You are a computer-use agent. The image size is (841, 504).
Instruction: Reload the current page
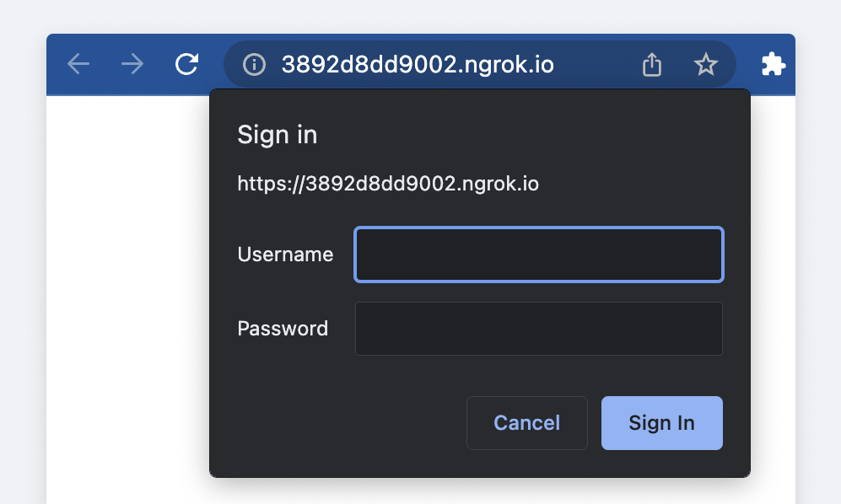186,64
